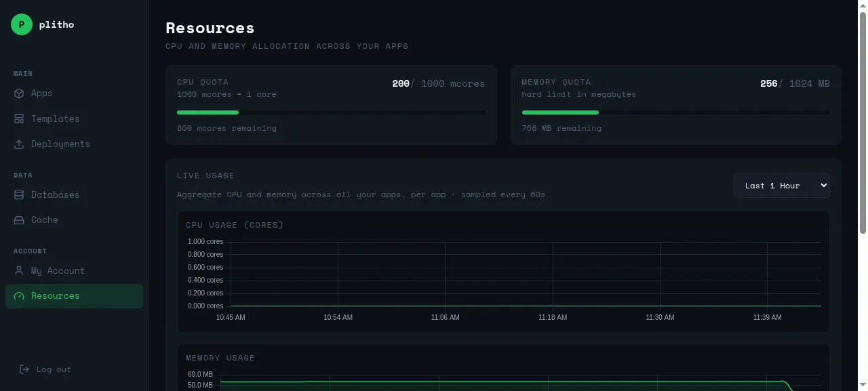Open the Apps page
868x391 pixels.
74,94
